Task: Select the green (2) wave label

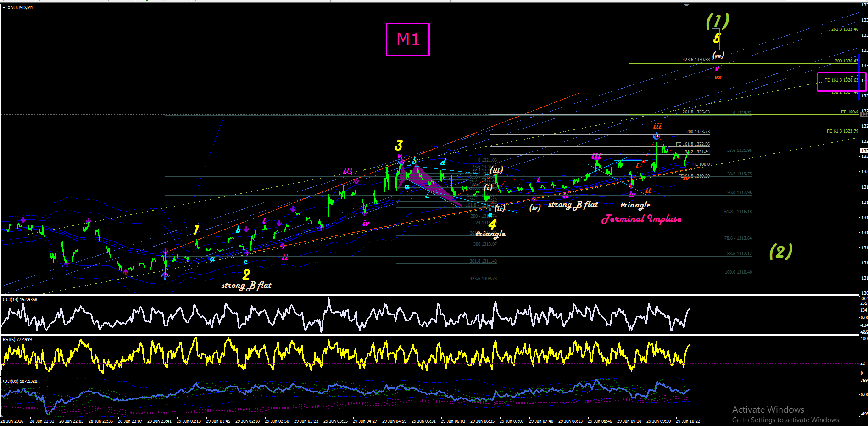Action: (x=780, y=252)
